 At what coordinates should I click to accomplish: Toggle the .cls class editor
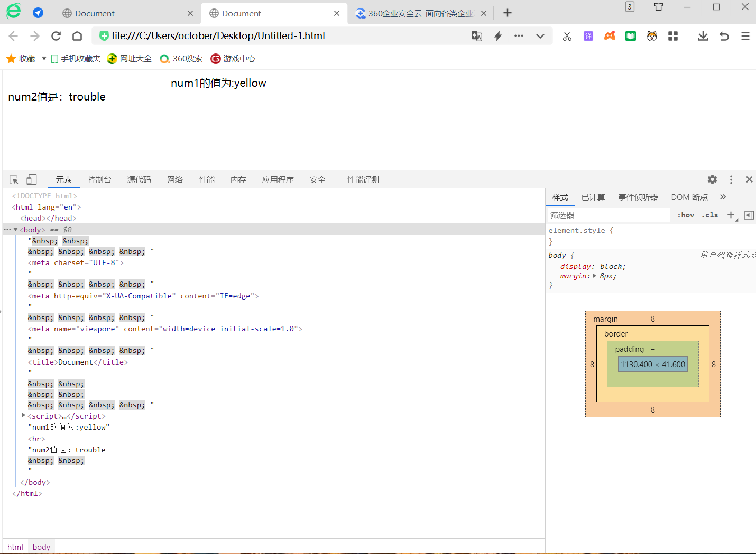[x=710, y=215]
